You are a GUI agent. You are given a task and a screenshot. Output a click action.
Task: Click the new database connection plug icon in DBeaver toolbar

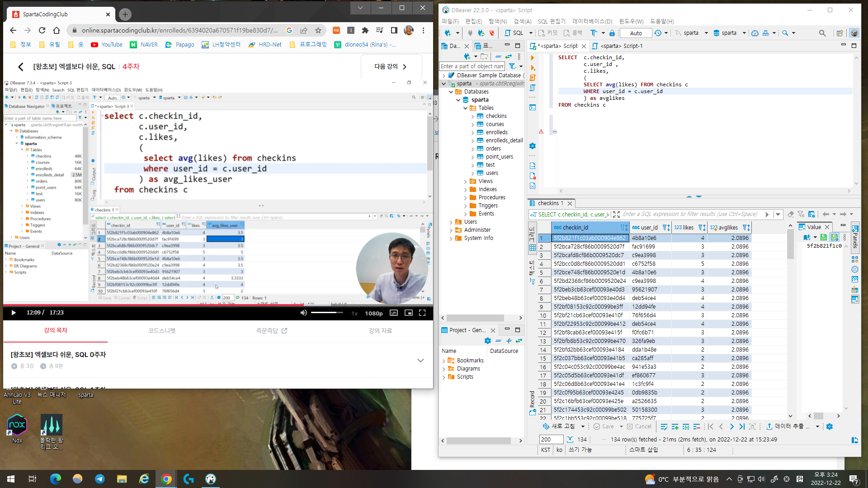448,33
